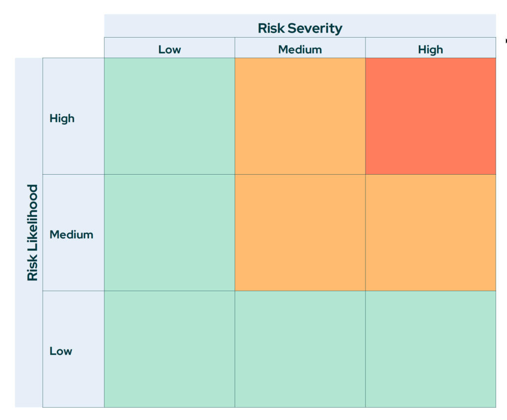Select the High severity column header

(430, 49)
